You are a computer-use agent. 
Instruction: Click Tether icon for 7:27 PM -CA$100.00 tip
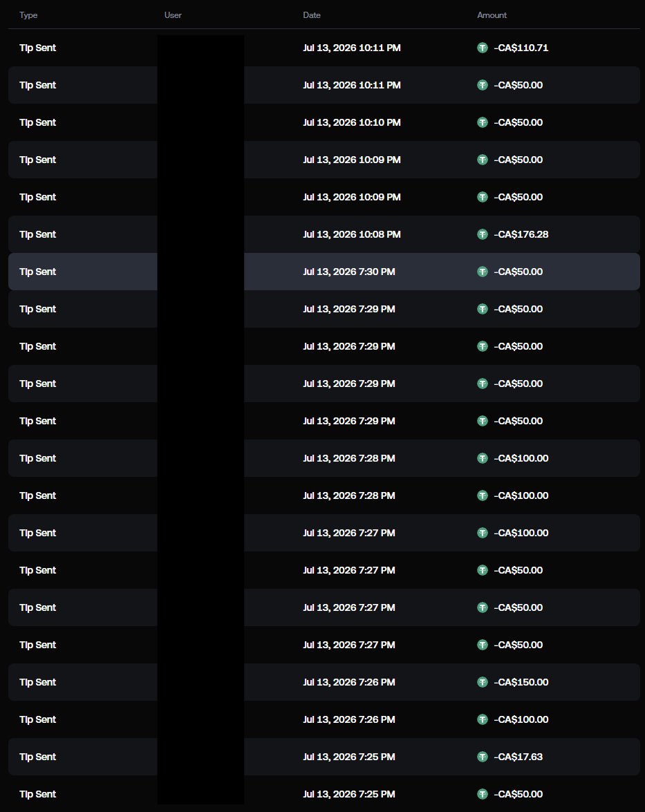tap(483, 533)
